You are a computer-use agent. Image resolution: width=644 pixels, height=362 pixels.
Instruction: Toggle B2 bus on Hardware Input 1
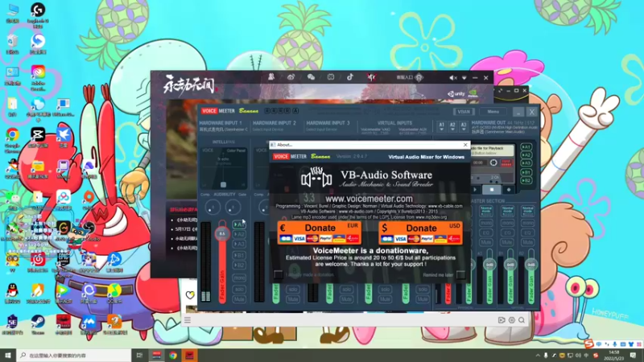[239, 265]
